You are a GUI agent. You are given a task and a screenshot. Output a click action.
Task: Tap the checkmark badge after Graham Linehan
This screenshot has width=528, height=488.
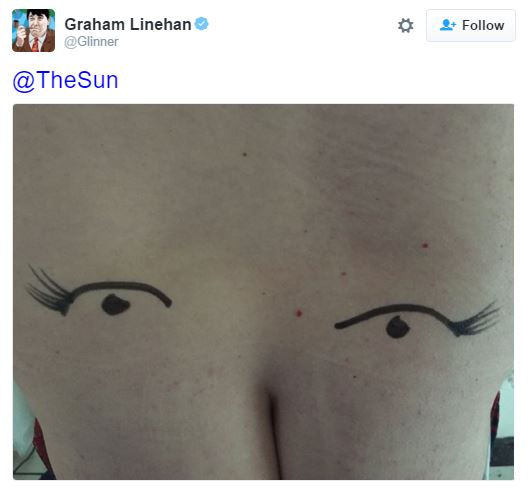(202, 24)
